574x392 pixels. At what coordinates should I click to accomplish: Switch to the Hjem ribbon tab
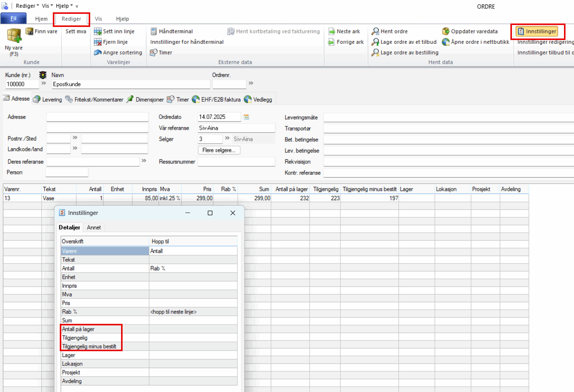[x=41, y=19]
